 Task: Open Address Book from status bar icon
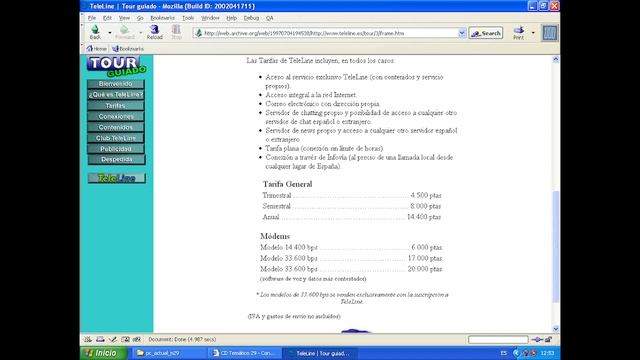[125, 340]
